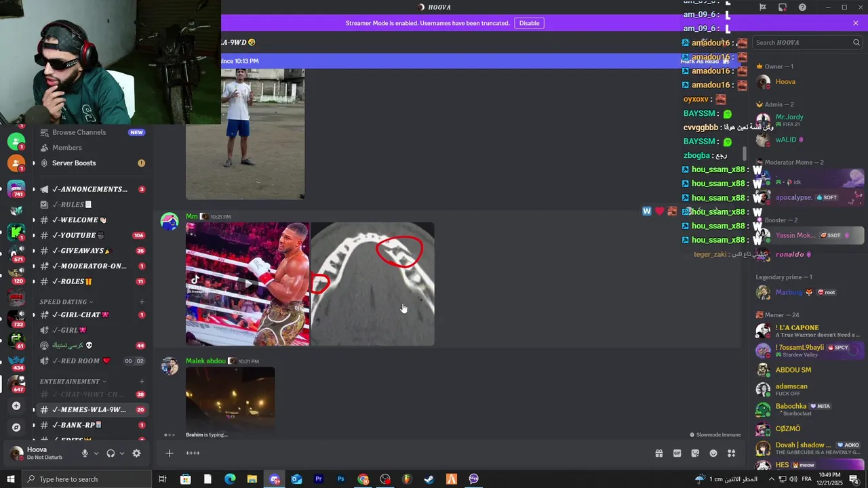Dismiss the Streamer Mode banner
The image size is (868, 488).
pos(856,23)
